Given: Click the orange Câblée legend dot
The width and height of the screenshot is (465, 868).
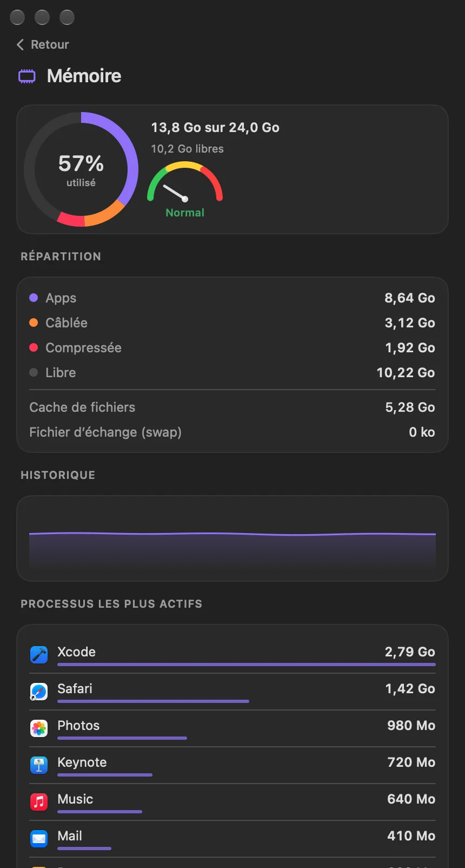Looking at the screenshot, I should pos(34,323).
